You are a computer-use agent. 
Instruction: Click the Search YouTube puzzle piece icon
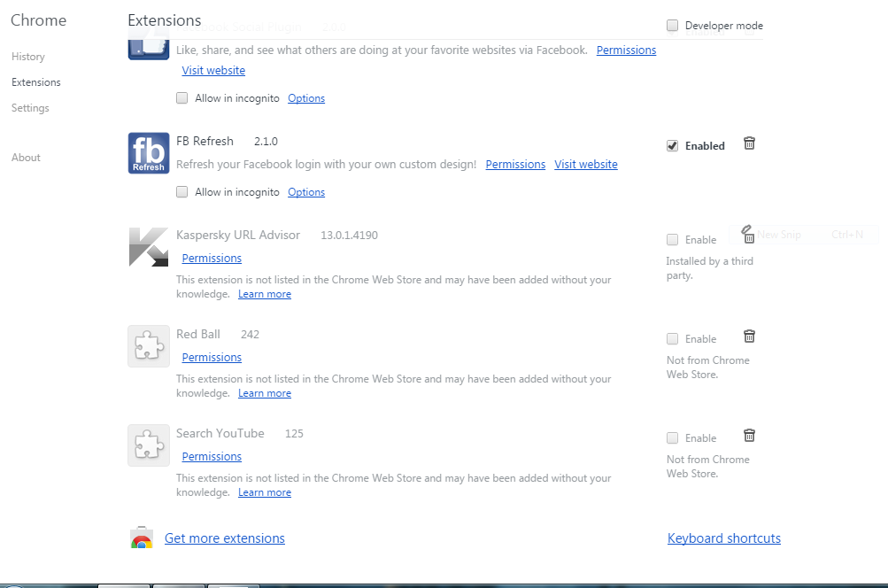point(149,445)
